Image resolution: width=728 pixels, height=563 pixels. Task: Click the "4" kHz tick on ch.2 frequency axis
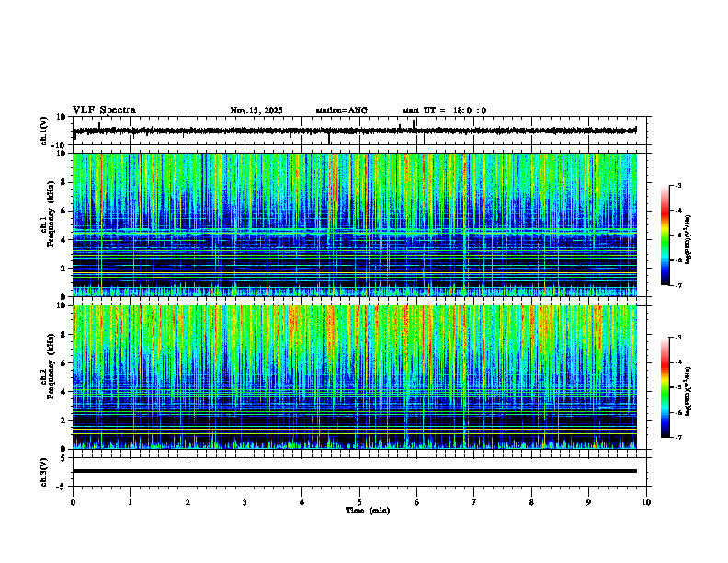tap(65, 392)
